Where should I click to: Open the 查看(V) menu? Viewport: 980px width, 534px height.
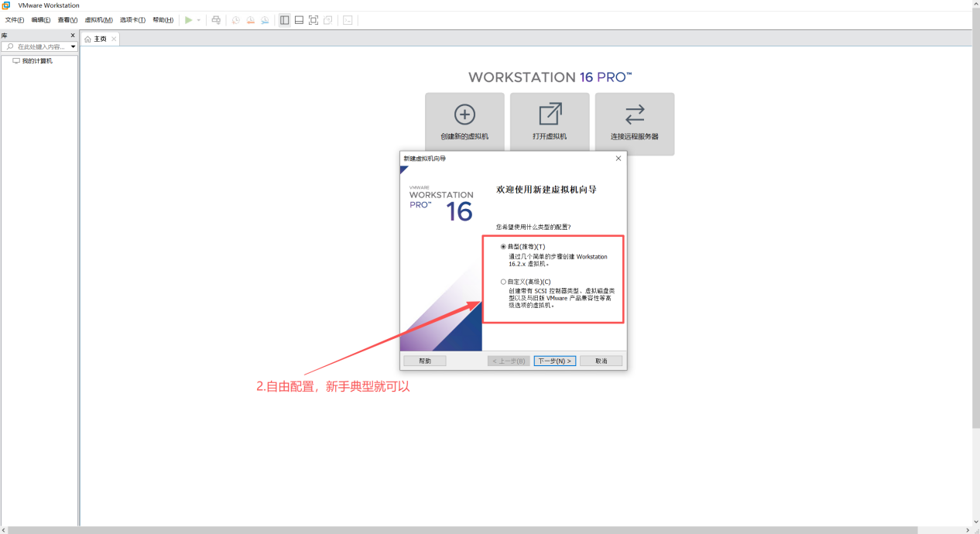click(x=67, y=20)
